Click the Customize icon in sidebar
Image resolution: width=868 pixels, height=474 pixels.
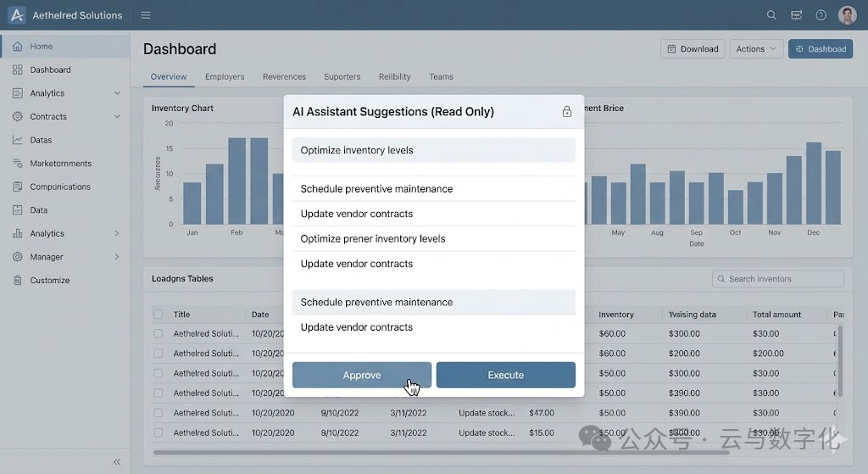(18, 280)
